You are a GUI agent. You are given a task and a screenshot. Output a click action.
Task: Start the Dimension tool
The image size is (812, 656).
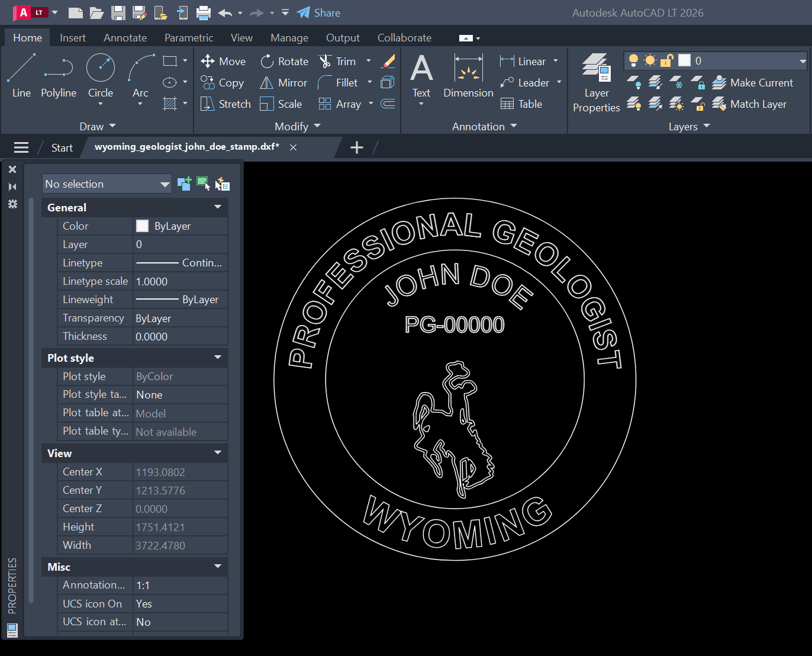click(x=468, y=76)
